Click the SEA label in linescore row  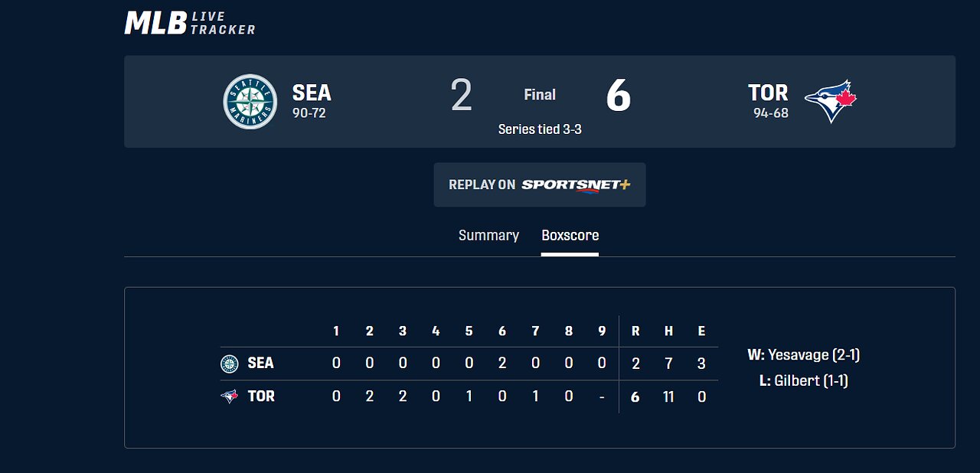[260, 364]
